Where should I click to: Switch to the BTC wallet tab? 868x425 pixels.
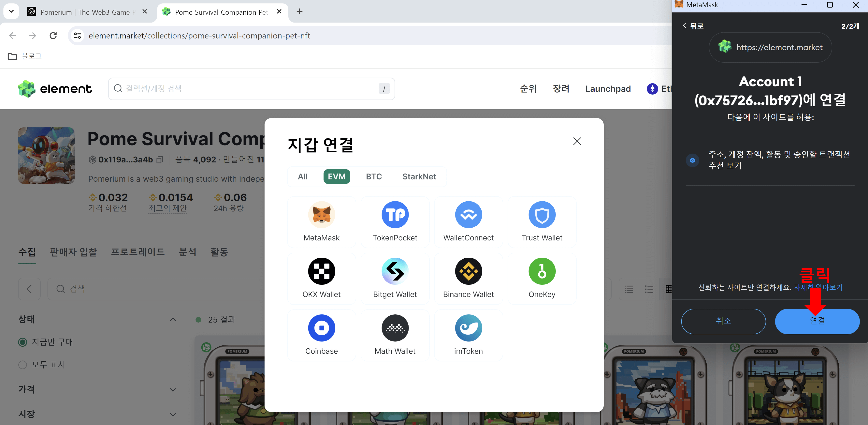(374, 176)
